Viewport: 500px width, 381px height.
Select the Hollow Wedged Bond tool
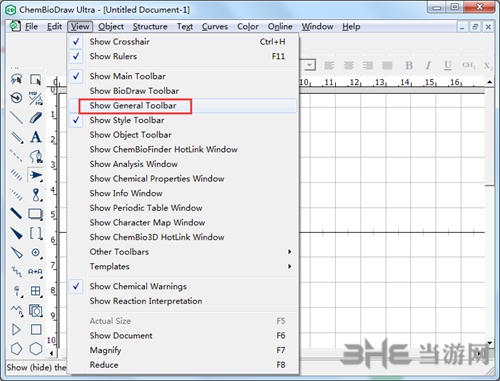pyautogui.click(x=16, y=252)
